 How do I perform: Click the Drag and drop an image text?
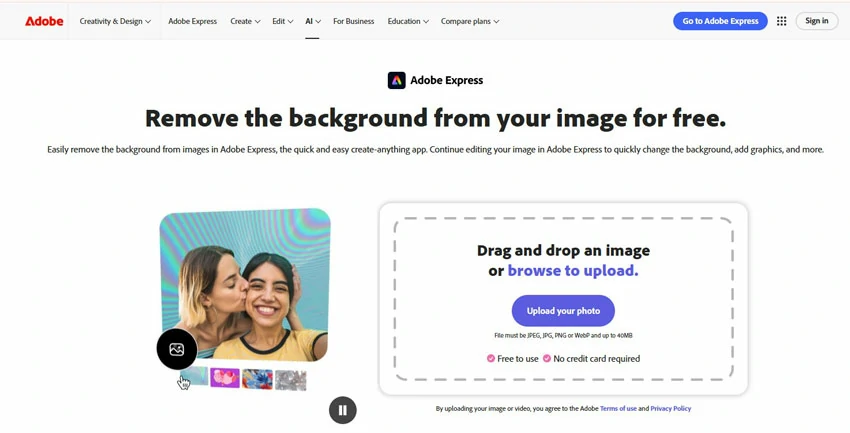(x=563, y=250)
